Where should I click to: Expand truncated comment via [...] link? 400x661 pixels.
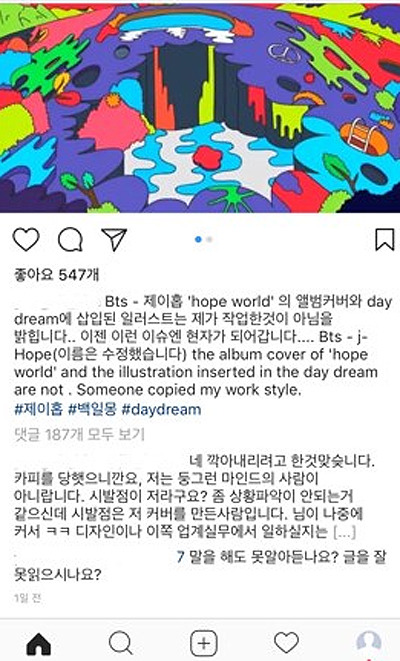(344, 532)
